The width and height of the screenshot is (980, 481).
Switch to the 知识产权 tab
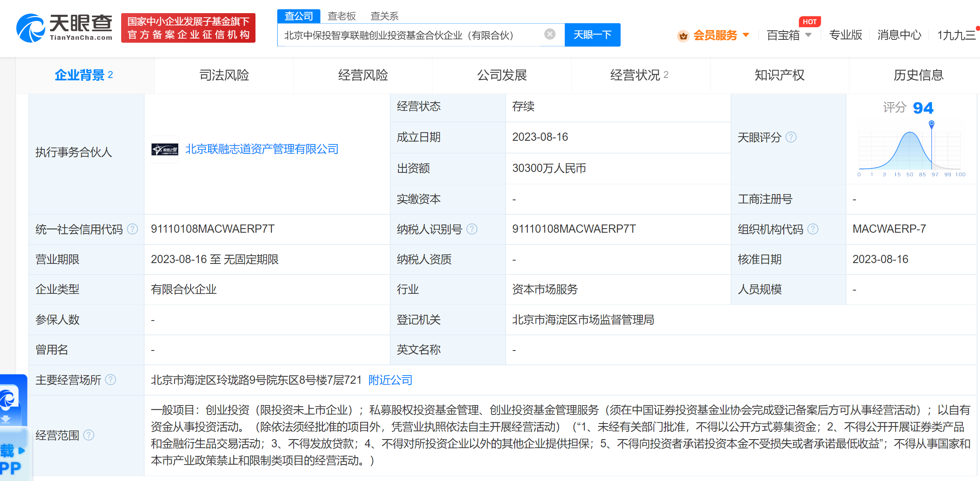[779, 75]
